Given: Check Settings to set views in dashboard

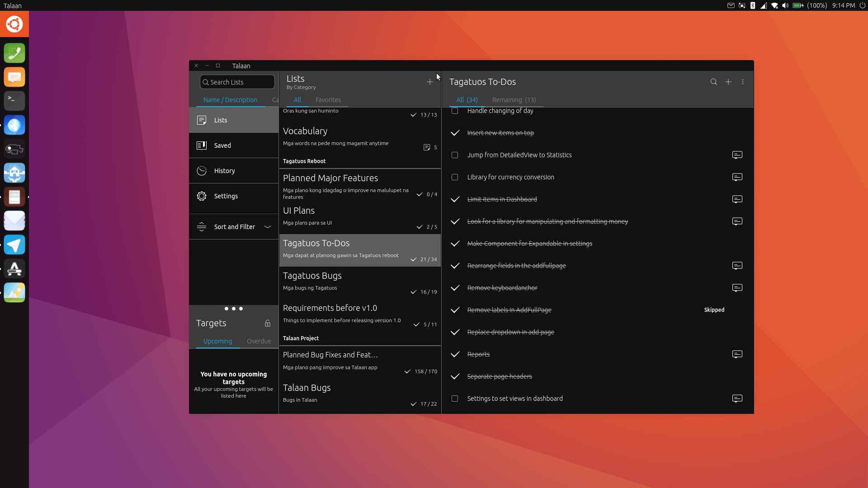Looking at the screenshot, I should coord(455,399).
